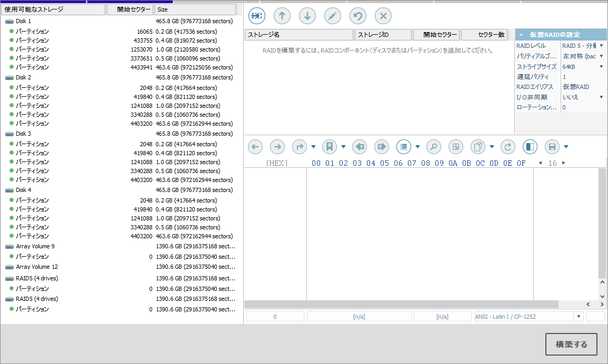608x364 pixels.
Task: Open the I/O非同期 dropdown
Action: click(x=601, y=97)
